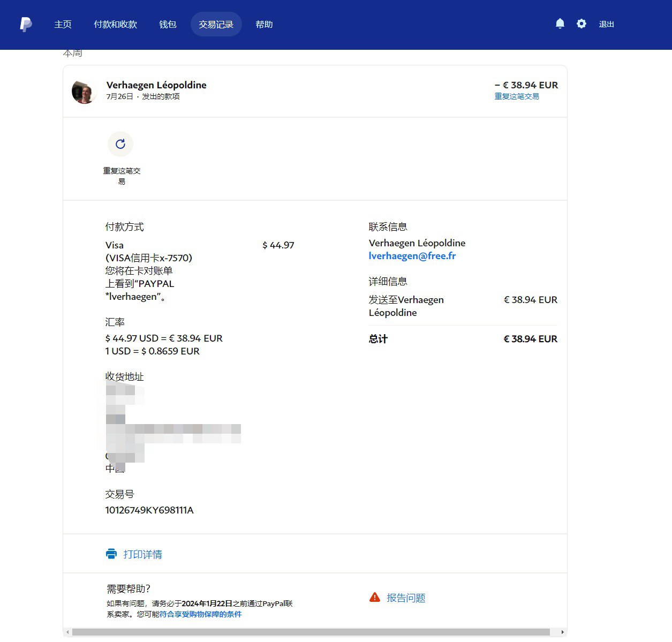Click the printer icon
The width and height of the screenshot is (672, 642).
111,554
